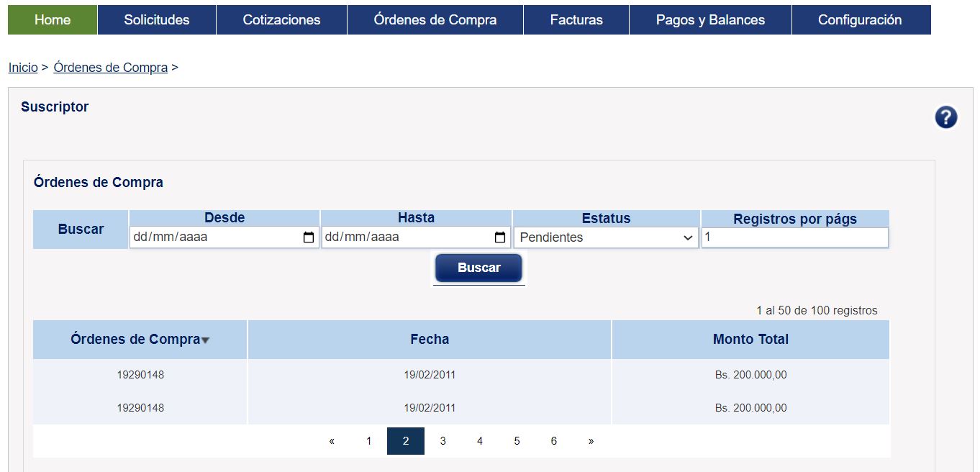This screenshot has height=472, width=980.
Task: Jump to page 3 in pagination
Action: pos(443,441)
